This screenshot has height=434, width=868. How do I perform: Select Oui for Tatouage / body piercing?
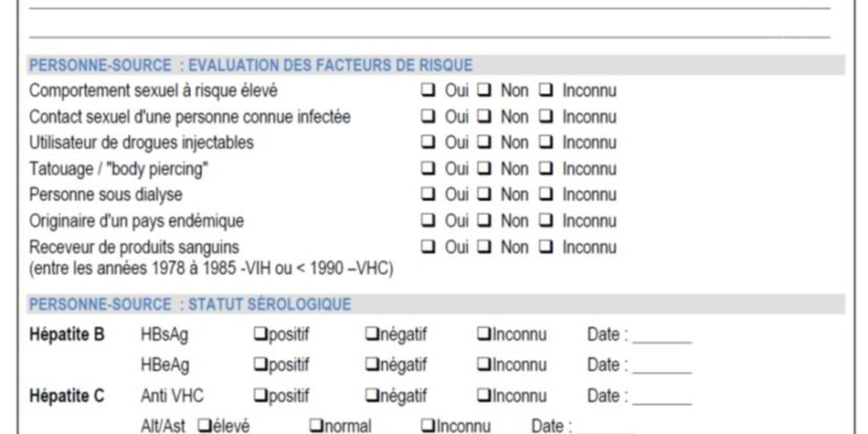click(x=428, y=169)
